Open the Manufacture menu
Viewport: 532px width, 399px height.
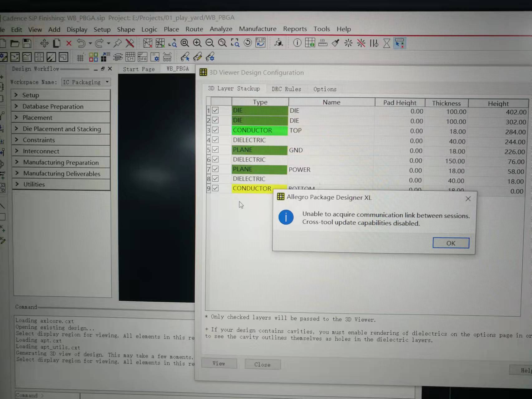[258, 29]
